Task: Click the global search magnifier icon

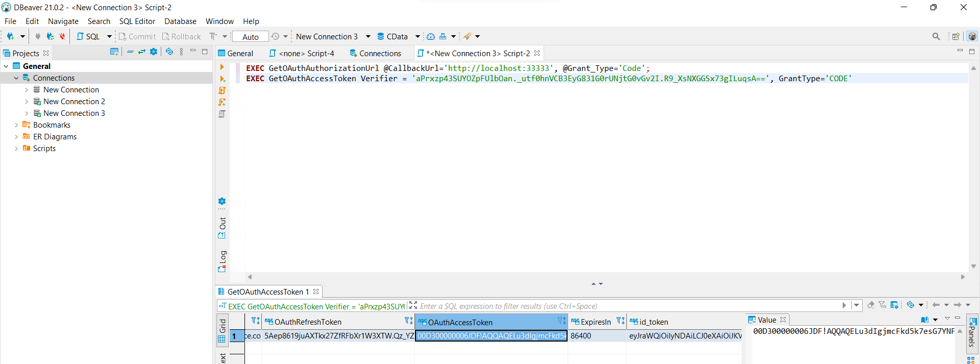Action: pyautogui.click(x=936, y=36)
